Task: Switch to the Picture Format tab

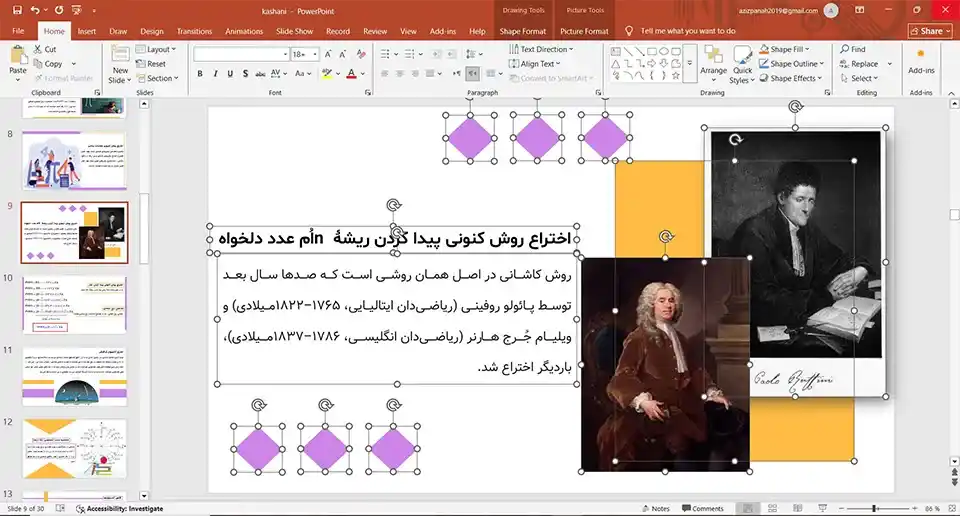Action: pos(584,31)
